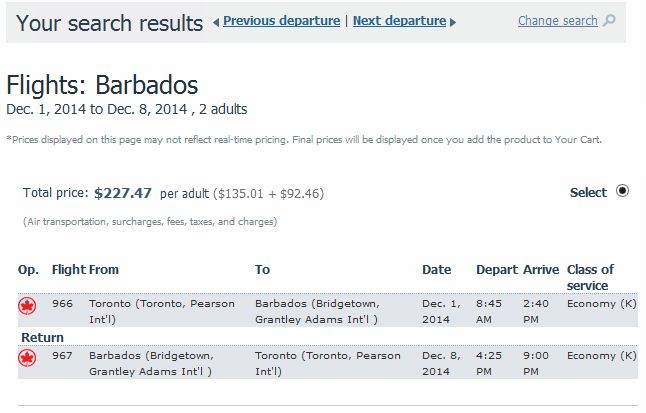Click the Air Canada logo for flight 966
Screen dimensions: 646x413
coord(27,306)
